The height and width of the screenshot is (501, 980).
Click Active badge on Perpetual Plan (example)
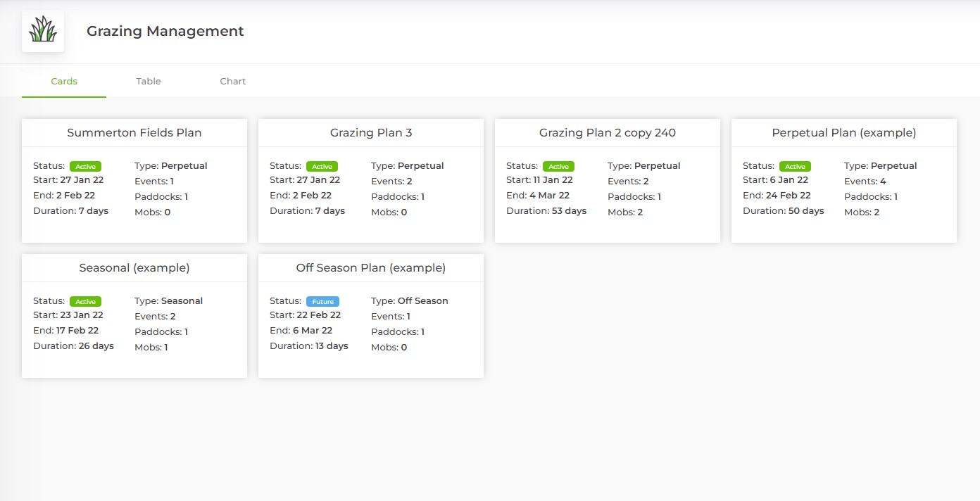coord(795,167)
